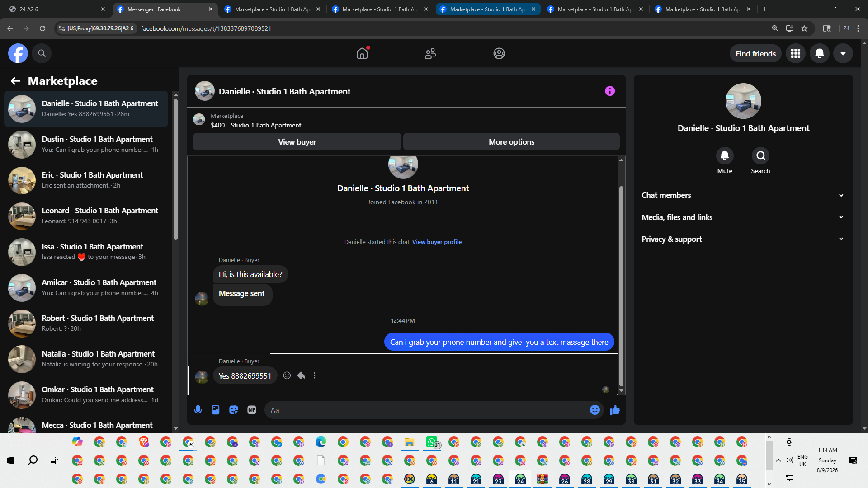
Task: Go to the Home feed icon
Action: pos(362,53)
